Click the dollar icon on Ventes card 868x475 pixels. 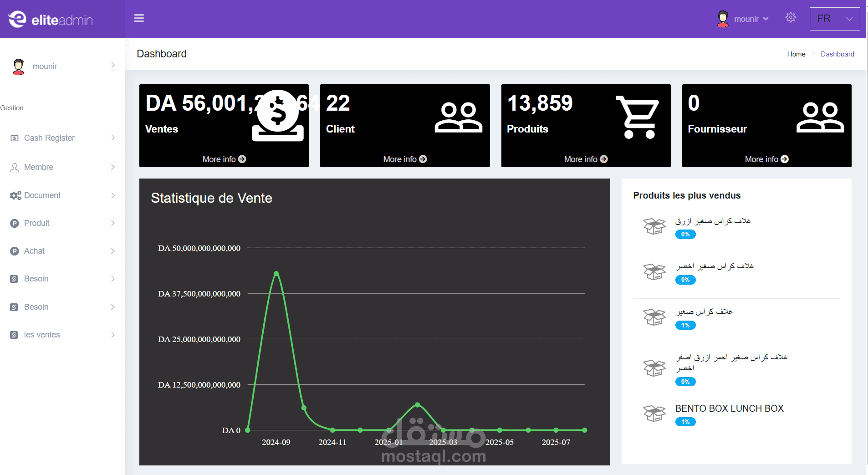pyautogui.click(x=278, y=115)
